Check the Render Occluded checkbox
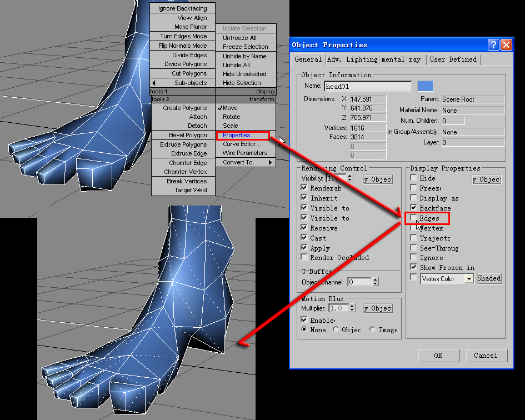Viewport: 525px width, 420px height. (304, 258)
